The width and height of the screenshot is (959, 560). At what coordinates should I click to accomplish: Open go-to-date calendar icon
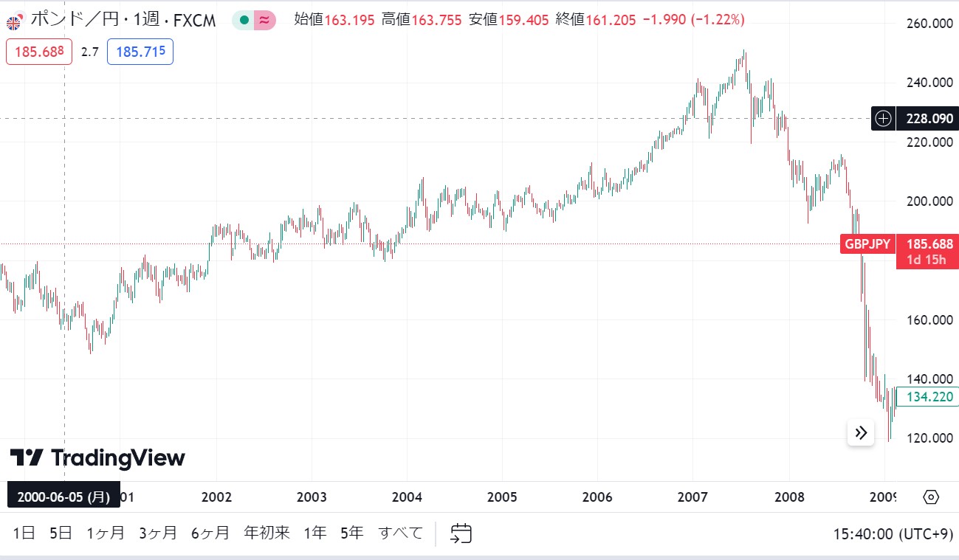(x=461, y=533)
